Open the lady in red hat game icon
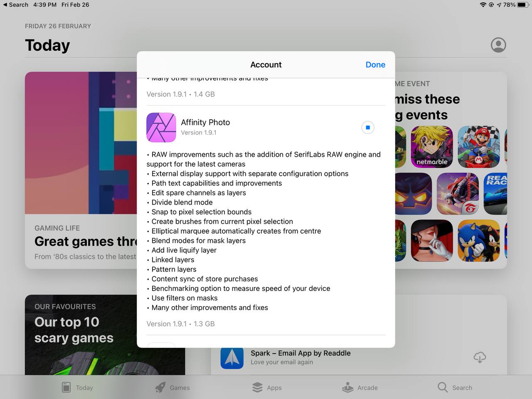The image size is (532, 399). 432,241
